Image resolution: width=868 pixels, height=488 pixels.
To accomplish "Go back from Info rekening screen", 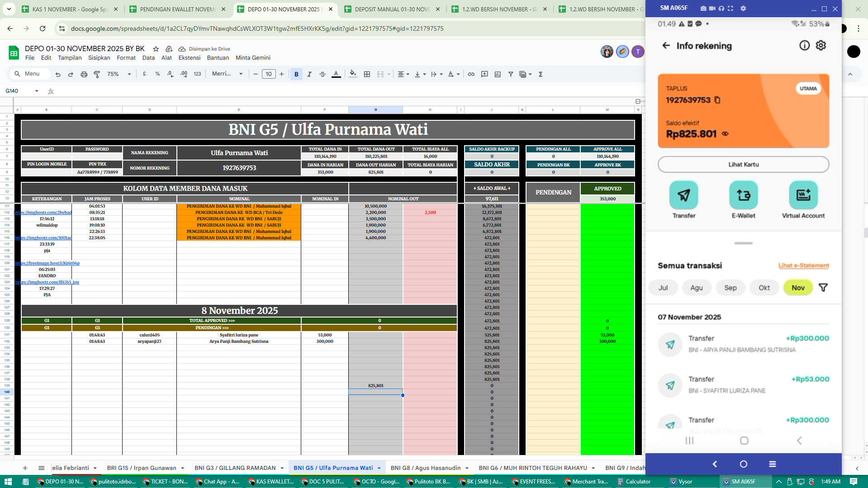I will (666, 46).
